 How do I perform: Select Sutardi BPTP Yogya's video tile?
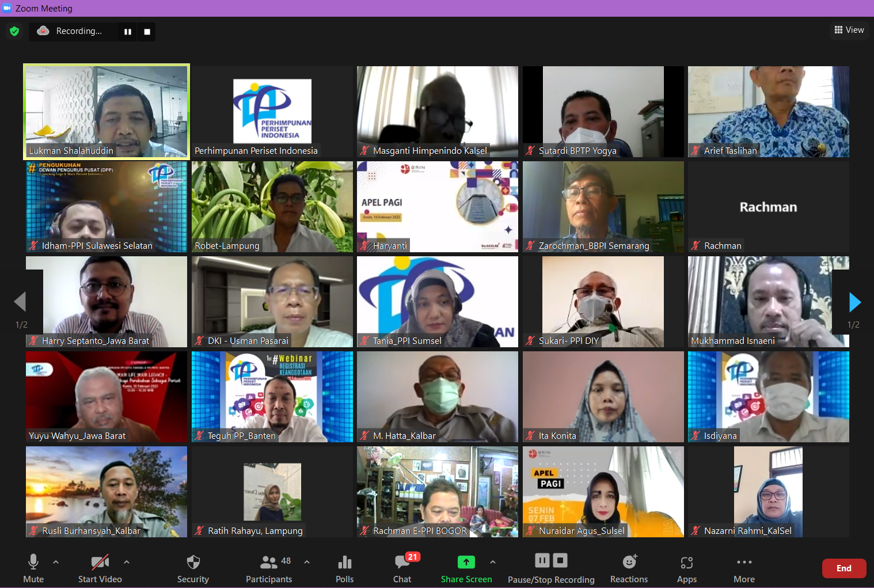[x=603, y=112]
